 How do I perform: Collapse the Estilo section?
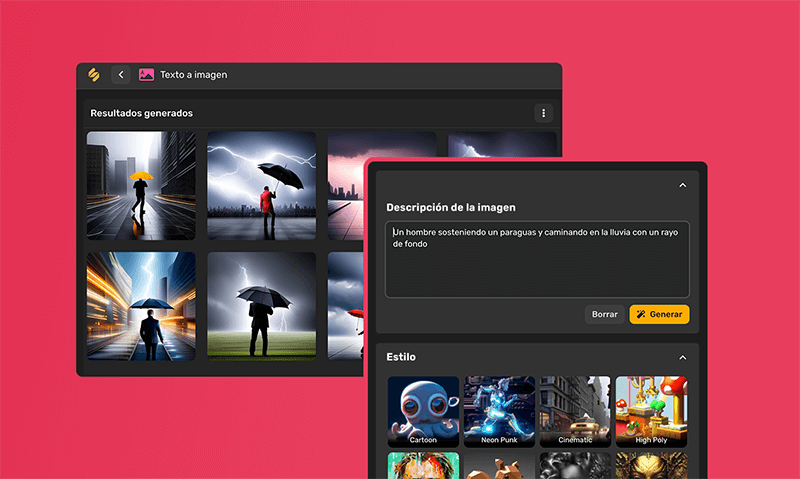(683, 357)
